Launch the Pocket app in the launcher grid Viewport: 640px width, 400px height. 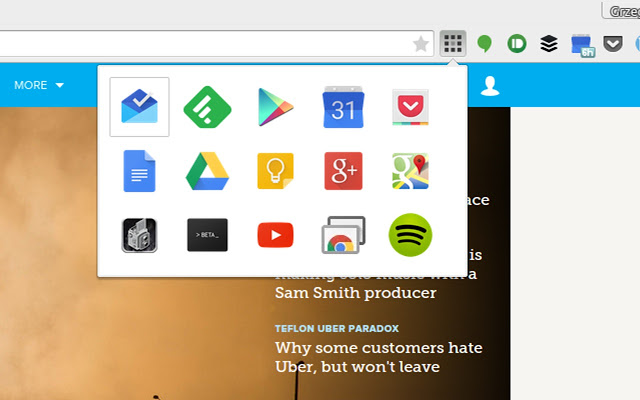[x=410, y=107]
